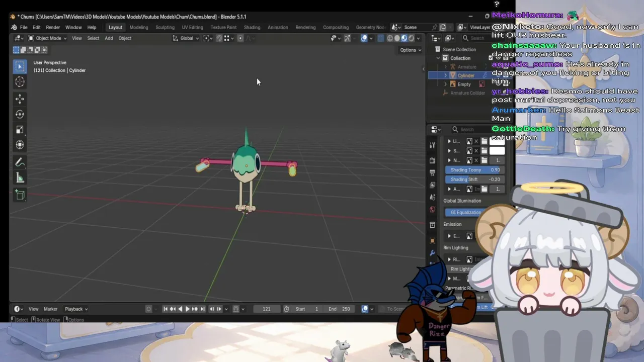Open the viewport Add menu
This screenshot has height=362, width=644.
[x=109, y=38]
